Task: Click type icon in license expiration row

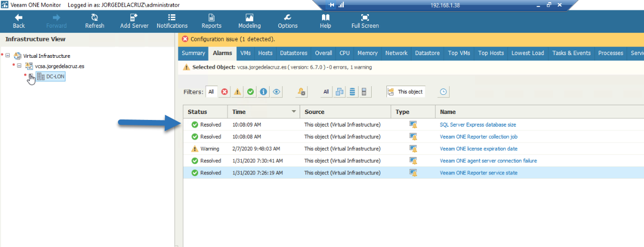Action: [x=413, y=149]
